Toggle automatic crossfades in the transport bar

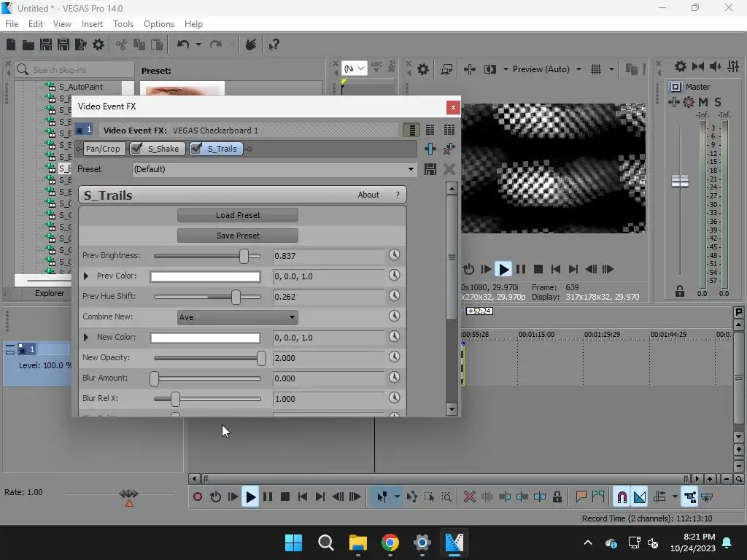pos(639,497)
